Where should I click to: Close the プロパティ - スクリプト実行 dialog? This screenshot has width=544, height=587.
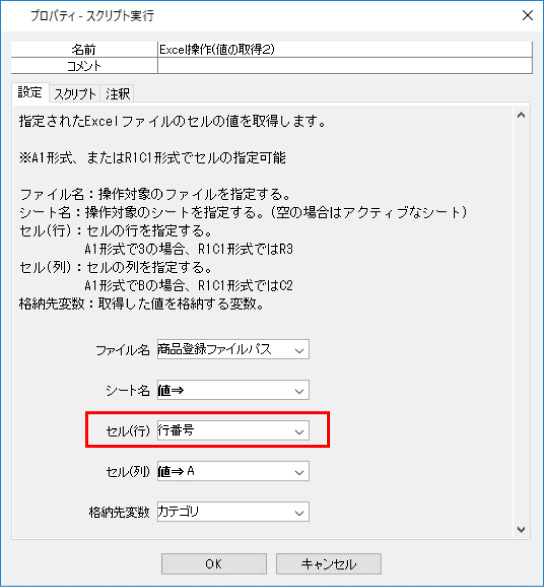pos(528,15)
